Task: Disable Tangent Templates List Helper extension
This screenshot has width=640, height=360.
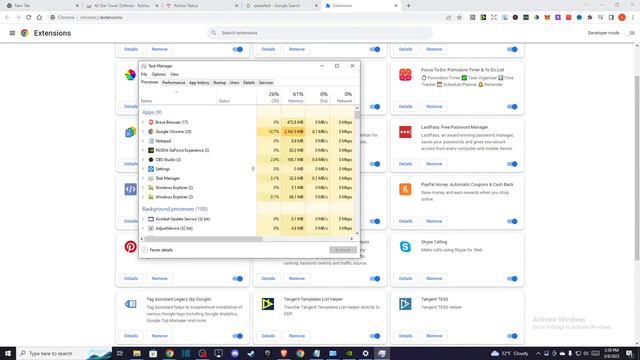Action: (x=375, y=336)
